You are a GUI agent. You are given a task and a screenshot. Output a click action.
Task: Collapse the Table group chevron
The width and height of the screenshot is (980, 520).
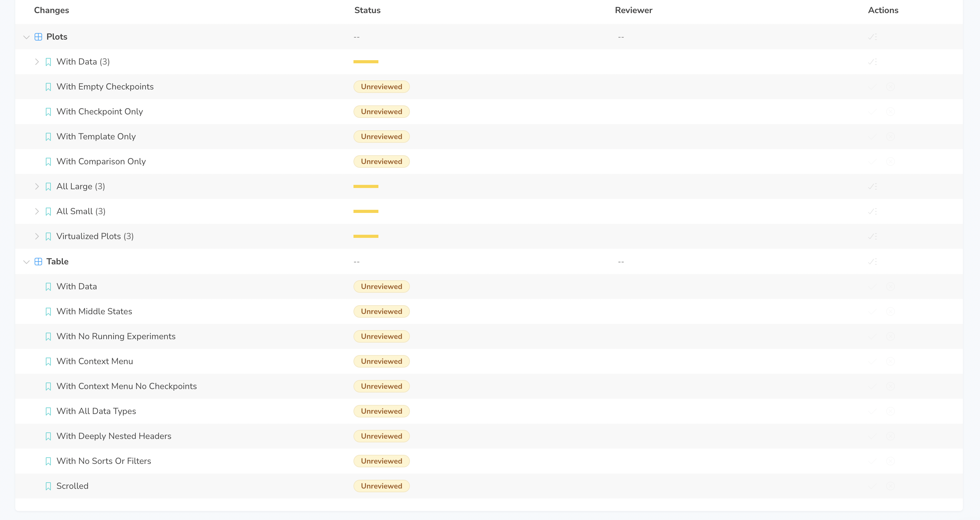point(26,262)
